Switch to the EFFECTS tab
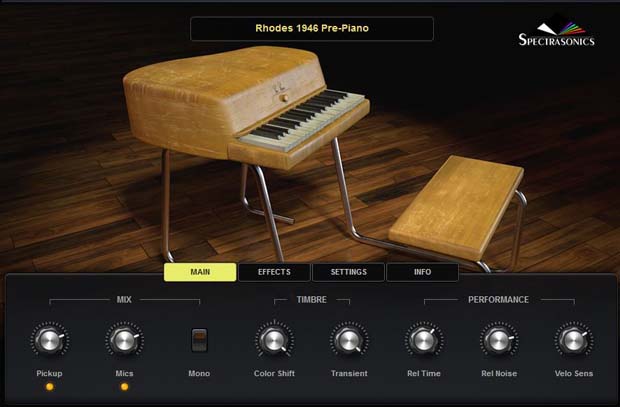620x407 pixels. click(x=274, y=272)
